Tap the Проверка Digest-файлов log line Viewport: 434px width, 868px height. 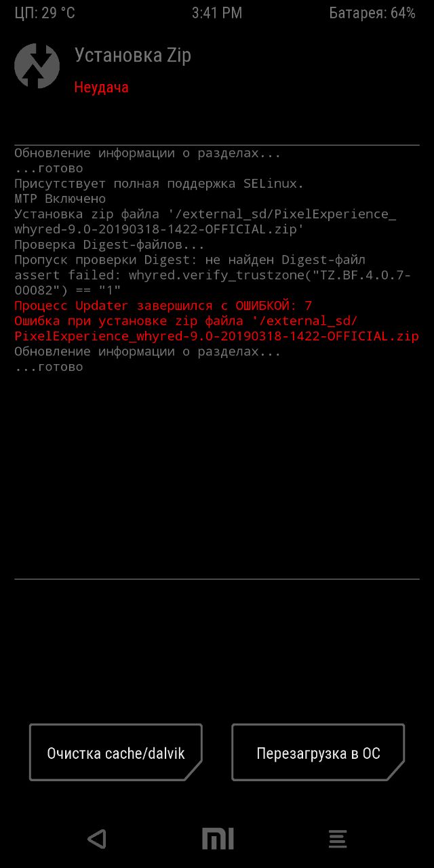[x=109, y=245]
